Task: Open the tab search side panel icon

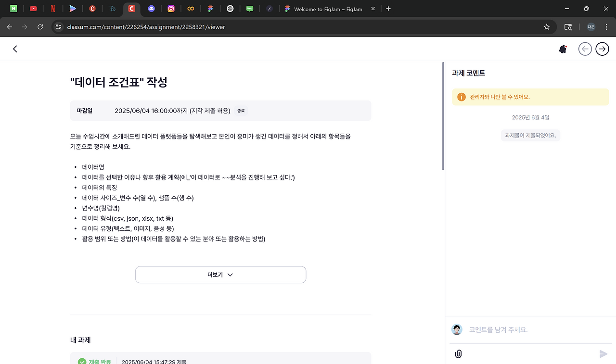Action: click(x=568, y=27)
